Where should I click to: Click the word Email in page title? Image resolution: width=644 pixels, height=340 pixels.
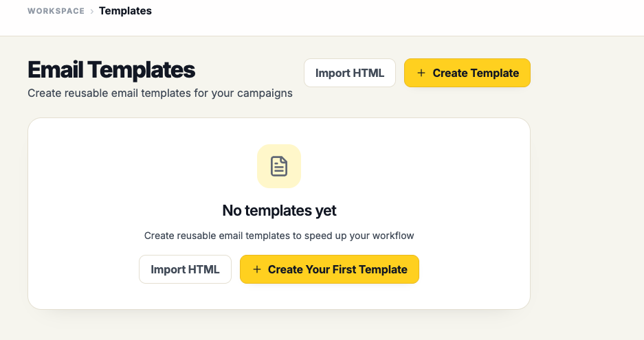[56, 70]
